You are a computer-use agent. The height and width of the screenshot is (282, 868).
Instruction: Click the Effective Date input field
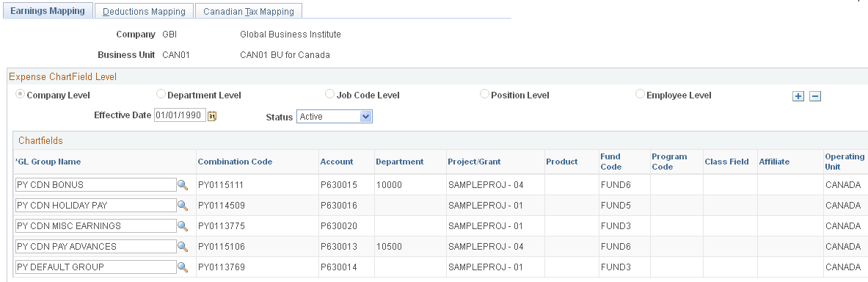pyautogui.click(x=180, y=115)
